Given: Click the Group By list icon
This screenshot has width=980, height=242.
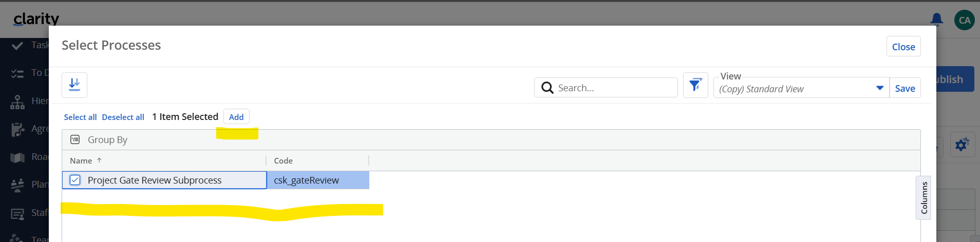Looking at the screenshot, I should point(75,139).
